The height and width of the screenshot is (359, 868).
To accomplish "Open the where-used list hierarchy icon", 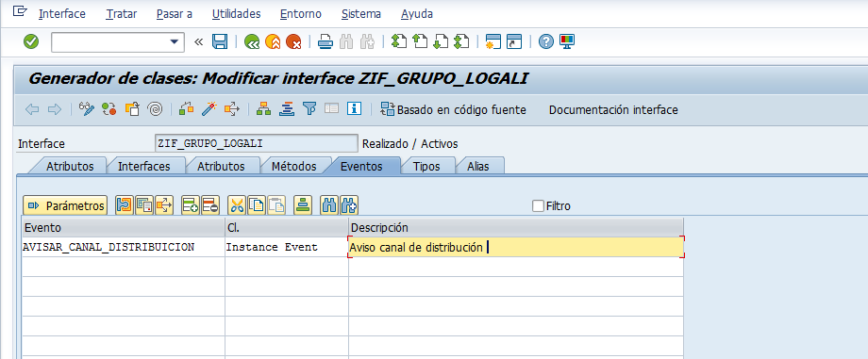I will [263, 109].
